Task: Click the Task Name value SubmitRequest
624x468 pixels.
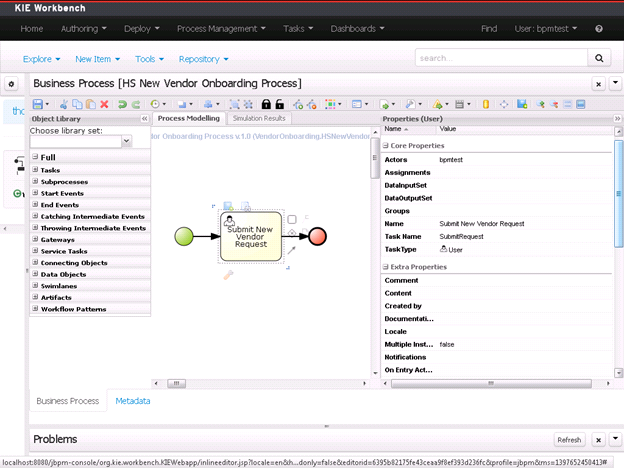Action: tap(461, 236)
